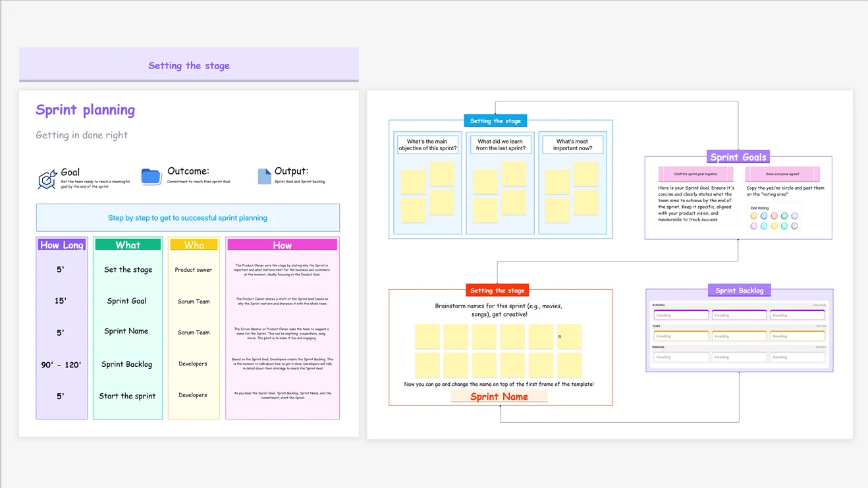868x488 pixels.
Task: Select the purple Sprint Backlog frame label
Action: [x=739, y=290]
